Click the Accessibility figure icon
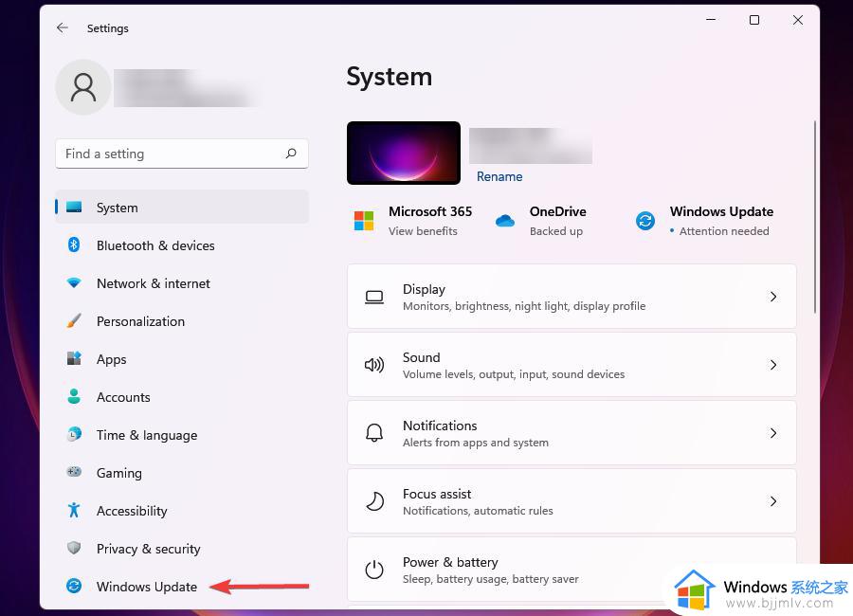Screen dimensions: 853x616 74,510
